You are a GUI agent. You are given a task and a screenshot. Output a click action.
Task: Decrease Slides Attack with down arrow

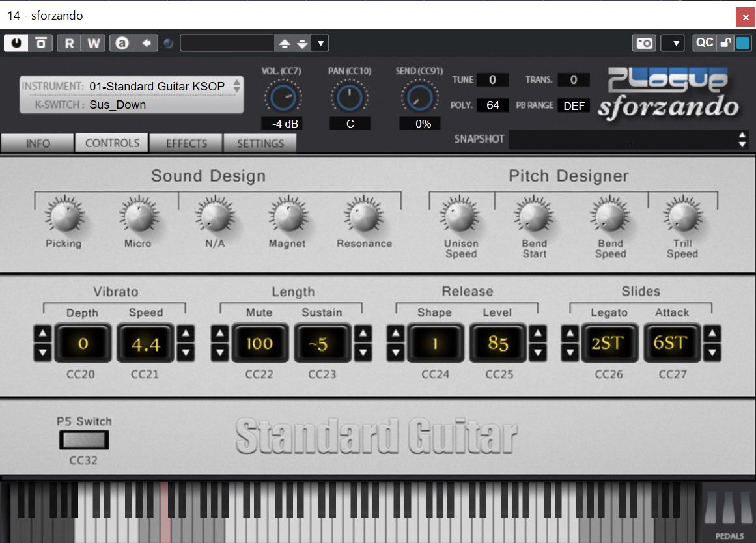[712, 352]
